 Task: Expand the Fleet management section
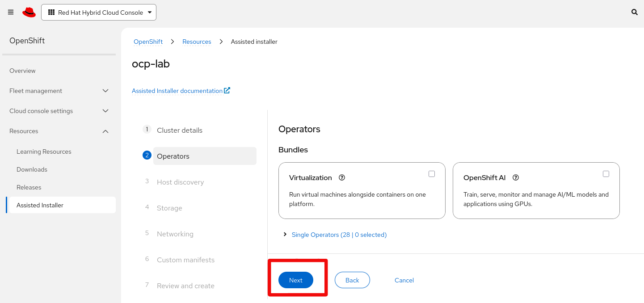point(59,91)
